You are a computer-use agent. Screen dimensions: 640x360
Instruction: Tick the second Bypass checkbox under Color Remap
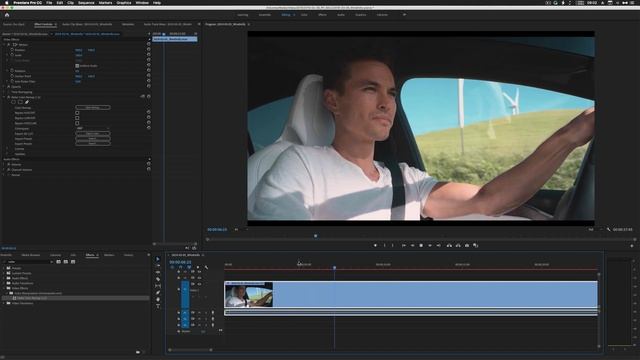[77, 118]
